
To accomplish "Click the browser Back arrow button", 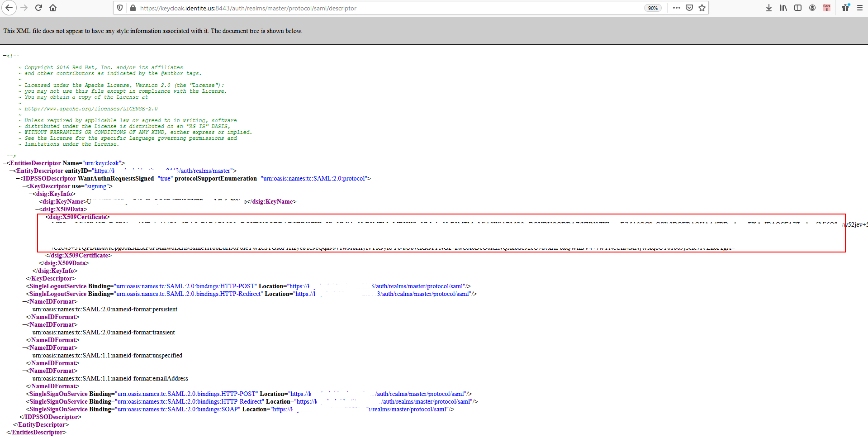I will pyautogui.click(x=9, y=8).
